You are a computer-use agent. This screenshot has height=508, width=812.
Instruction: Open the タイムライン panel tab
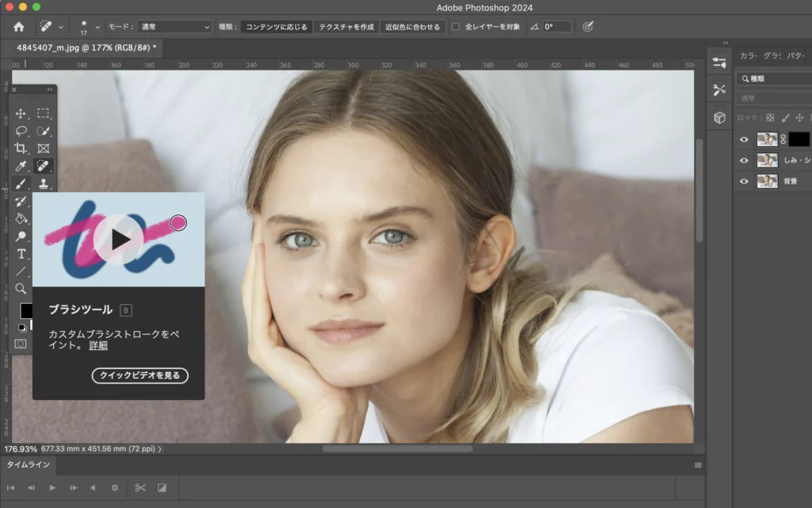tap(29, 464)
